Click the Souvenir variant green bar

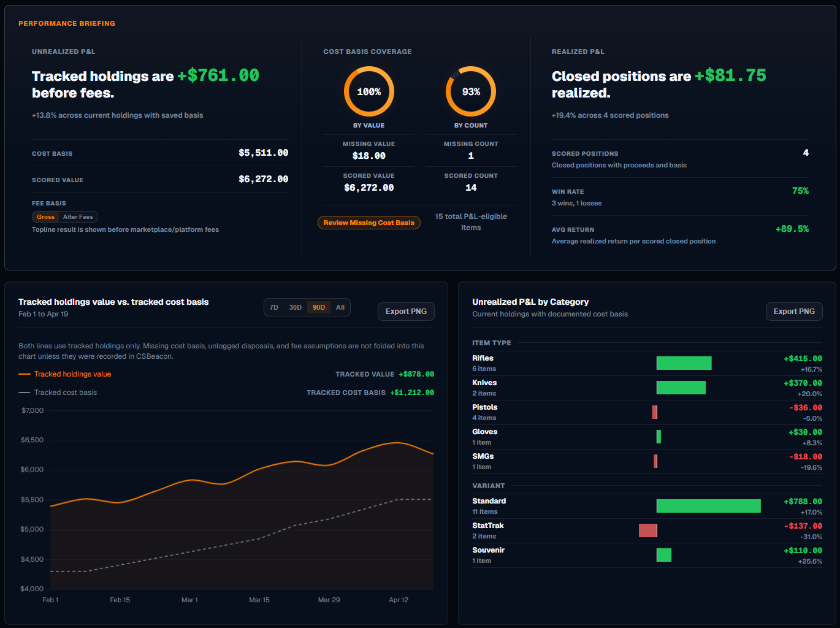click(664, 555)
